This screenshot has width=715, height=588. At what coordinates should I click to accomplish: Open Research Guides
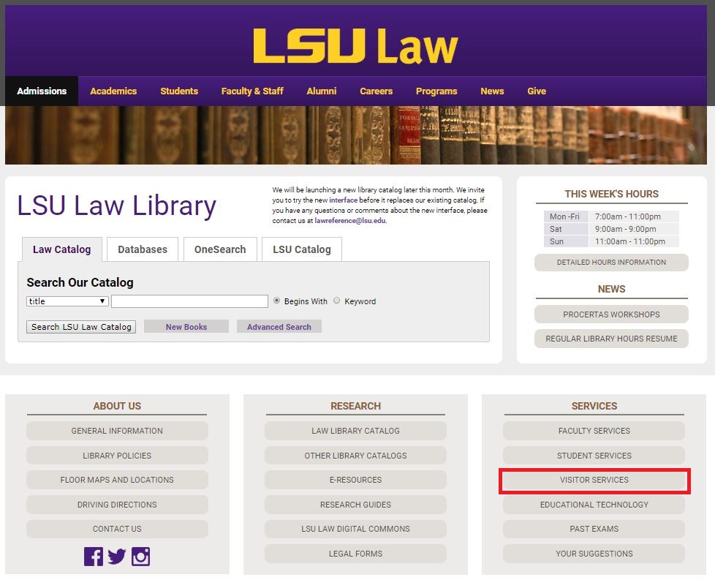coord(356,505)
